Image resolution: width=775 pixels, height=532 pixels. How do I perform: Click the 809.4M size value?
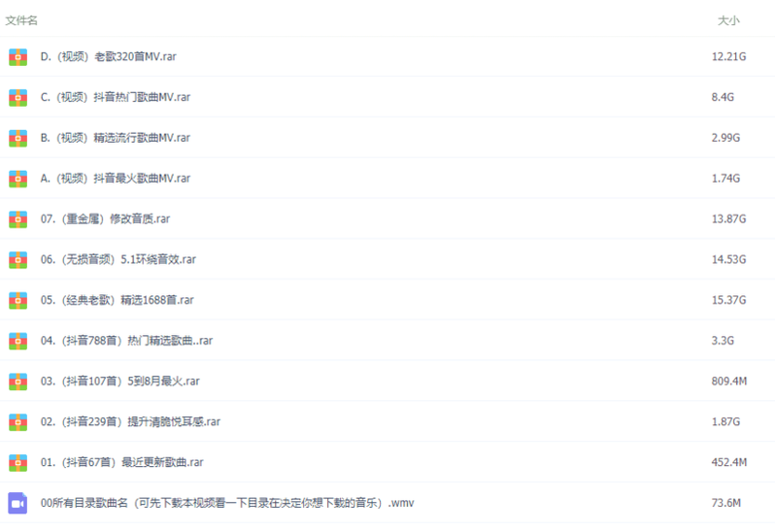click(x=728, y=382)
